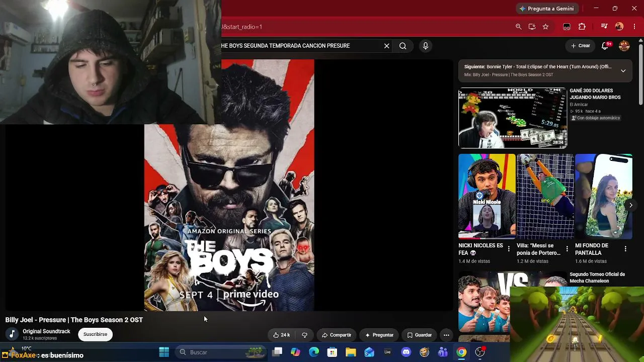Open OBS Studio from the taskbar
The height and width of the screenshot is (362, 644).
(x=480, y=352)
